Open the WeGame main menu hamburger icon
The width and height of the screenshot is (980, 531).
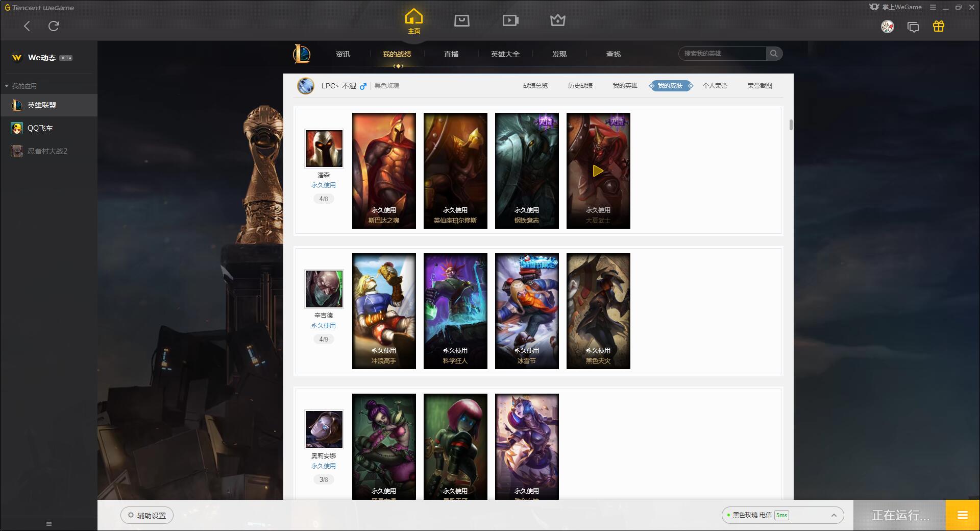(933, 7)
